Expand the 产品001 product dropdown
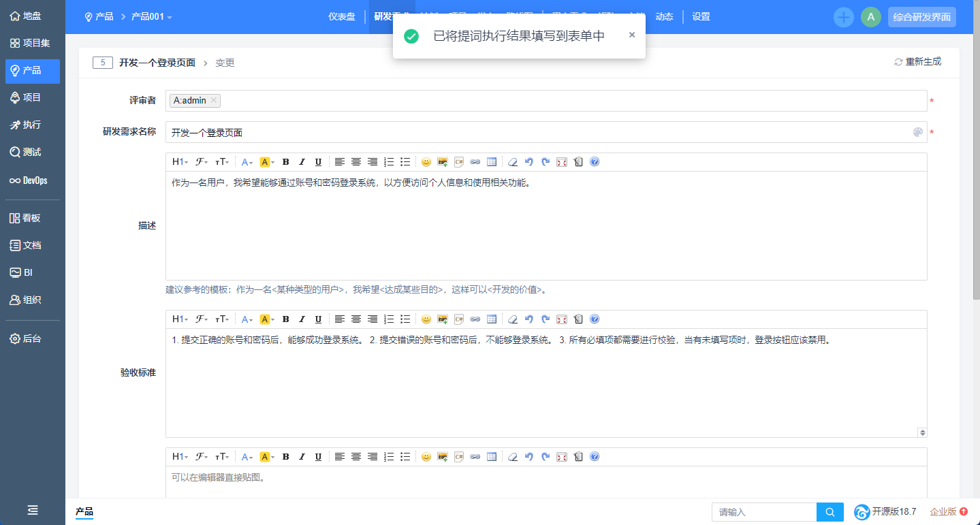 pos(152,17)
